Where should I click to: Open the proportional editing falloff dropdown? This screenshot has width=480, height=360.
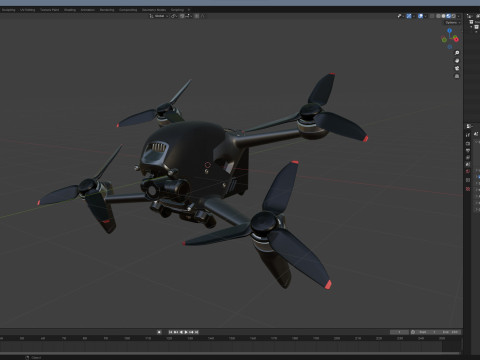(x=203, y=16)
